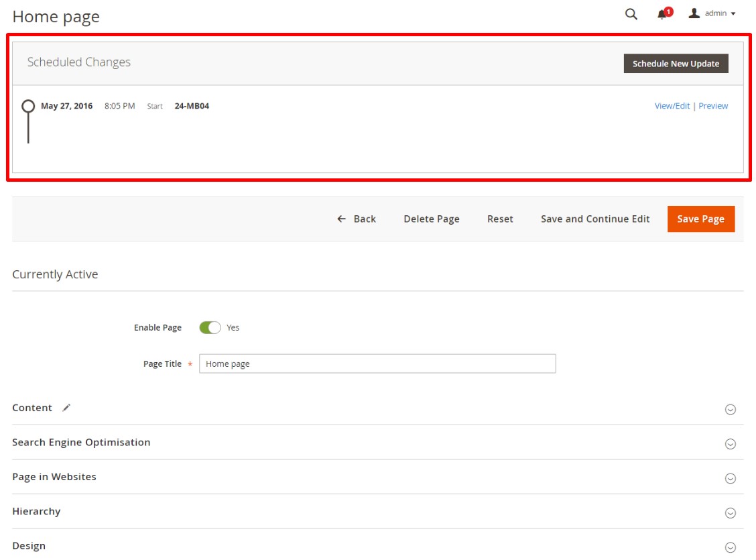
Task: Click the Preview link for scheduled update
Action: (713, 106)
